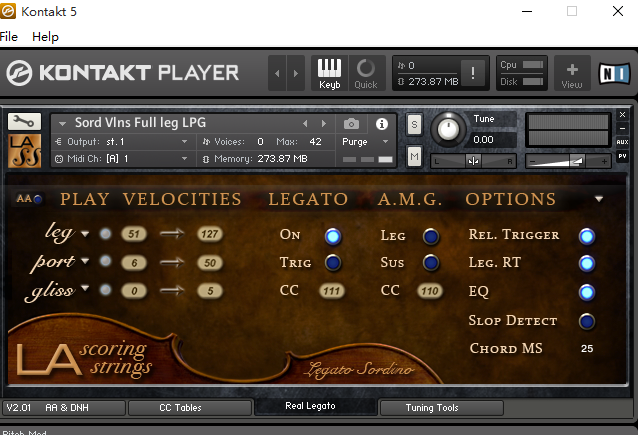Click Chord MS value 25

[587, 348]
